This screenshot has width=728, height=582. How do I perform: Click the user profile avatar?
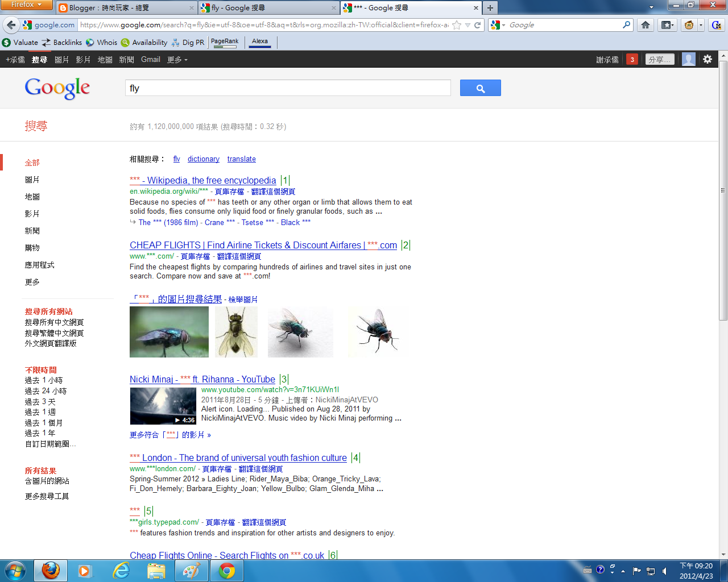tap(689, 59)
